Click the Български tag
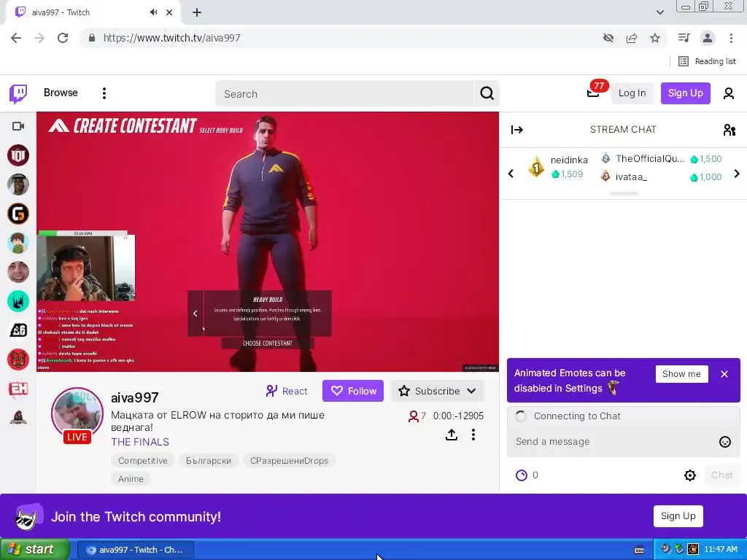The image size is (747, 560). [209, 461]
